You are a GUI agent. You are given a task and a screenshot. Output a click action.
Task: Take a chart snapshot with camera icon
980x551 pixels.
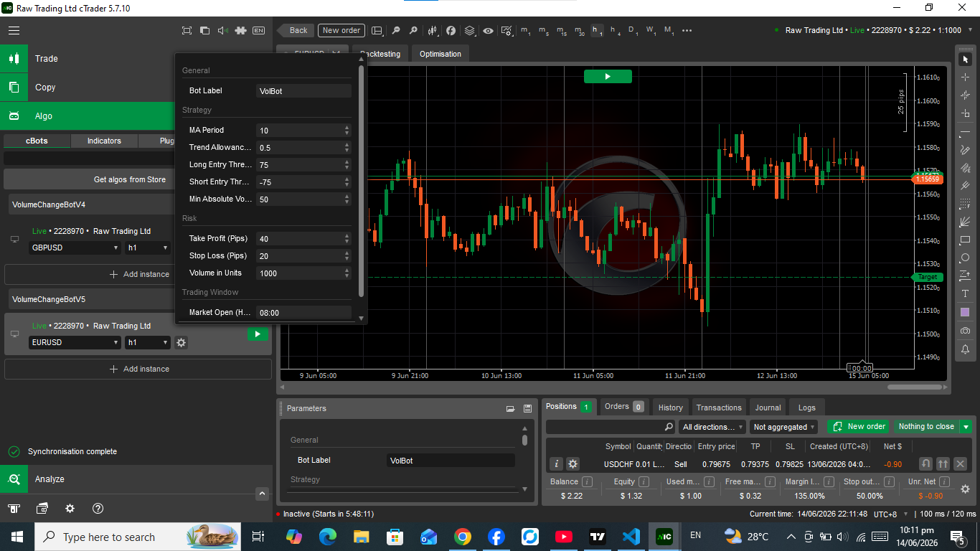click(965, 331)
